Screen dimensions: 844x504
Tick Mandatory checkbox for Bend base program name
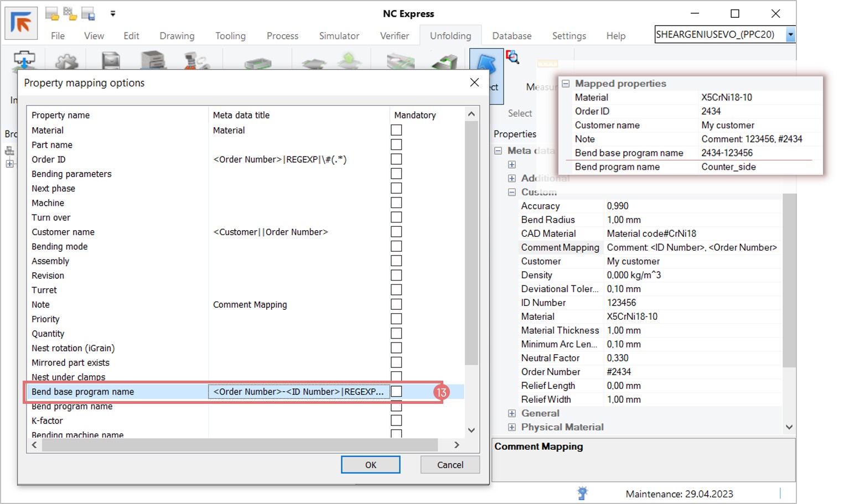tap(396, 392)
